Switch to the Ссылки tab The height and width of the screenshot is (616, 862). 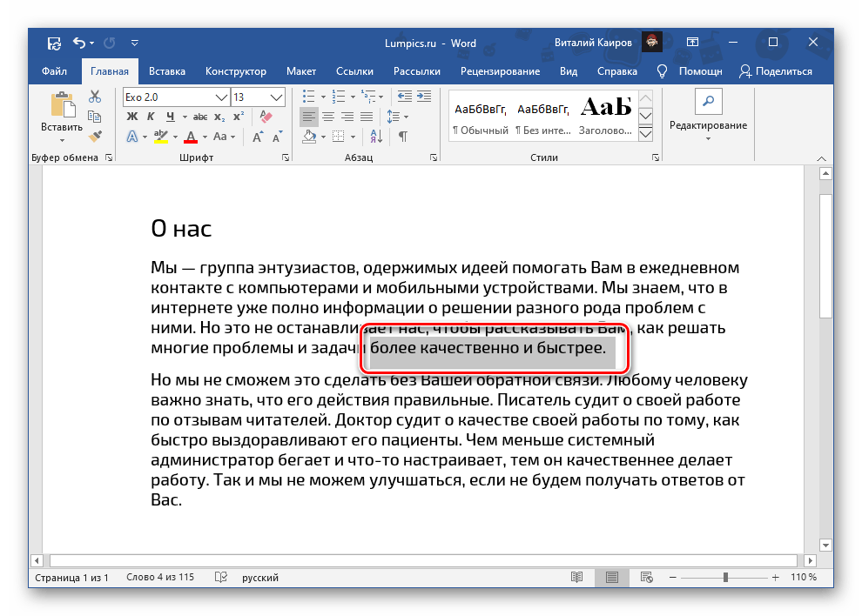point(354,71)
